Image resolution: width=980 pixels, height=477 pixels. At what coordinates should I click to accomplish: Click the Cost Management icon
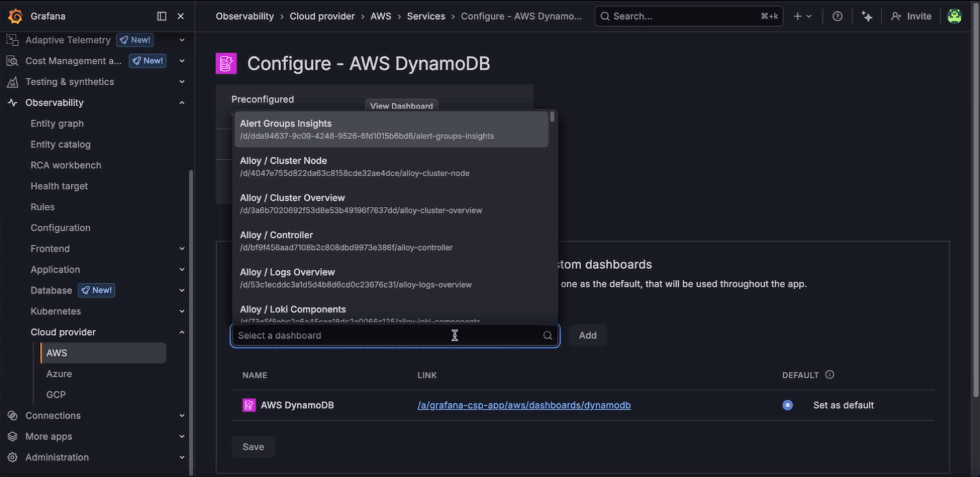coord(13,61)
